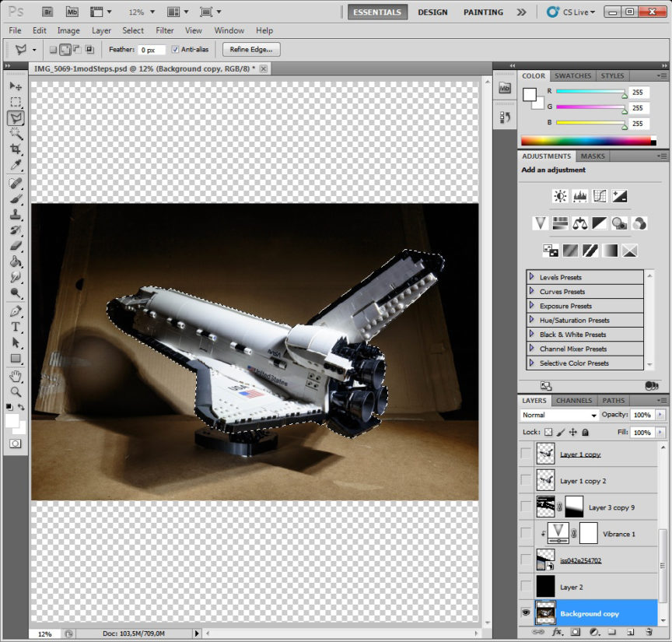Expand the Hue/Saturation Presets group
Viewport: 672px width, 642px height.
(532, 320)
